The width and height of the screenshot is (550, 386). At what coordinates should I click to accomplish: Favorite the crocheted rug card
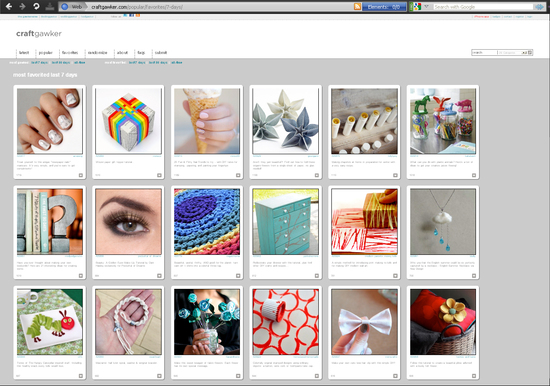tap(238, 276)
